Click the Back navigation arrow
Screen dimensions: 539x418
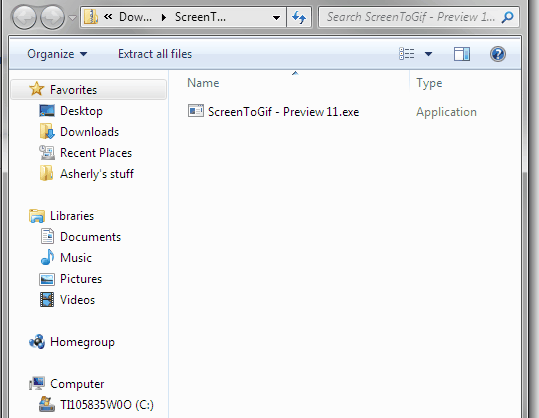coord(24,17)
